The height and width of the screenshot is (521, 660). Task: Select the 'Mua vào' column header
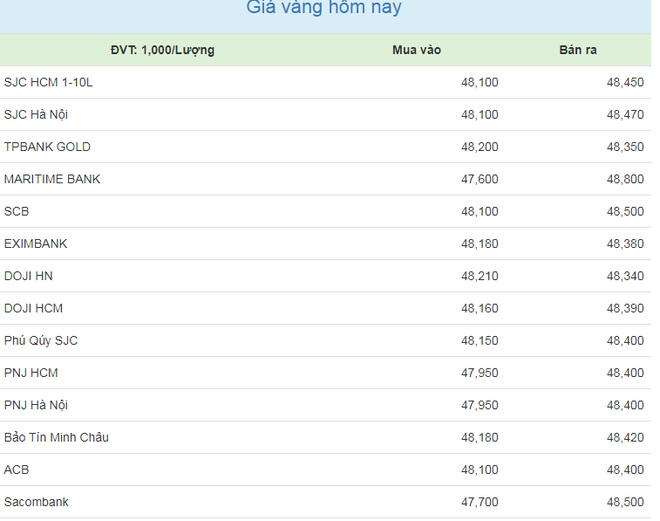417,50
